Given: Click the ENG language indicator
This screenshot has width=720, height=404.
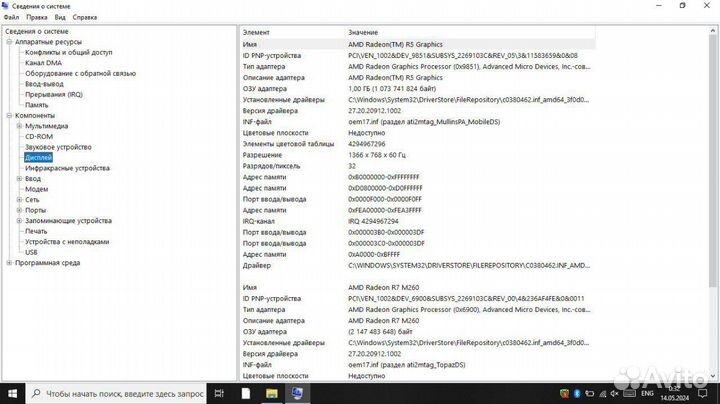Looking at the screenshot, I should (649, 393).
